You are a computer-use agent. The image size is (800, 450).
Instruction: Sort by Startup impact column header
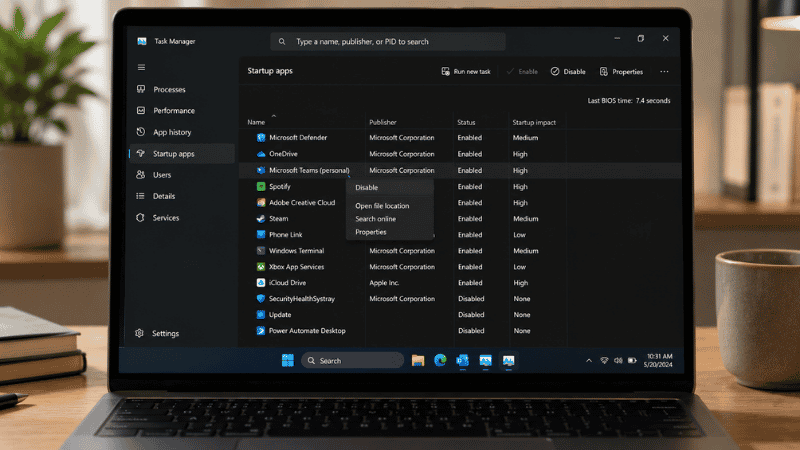point(534,122)
